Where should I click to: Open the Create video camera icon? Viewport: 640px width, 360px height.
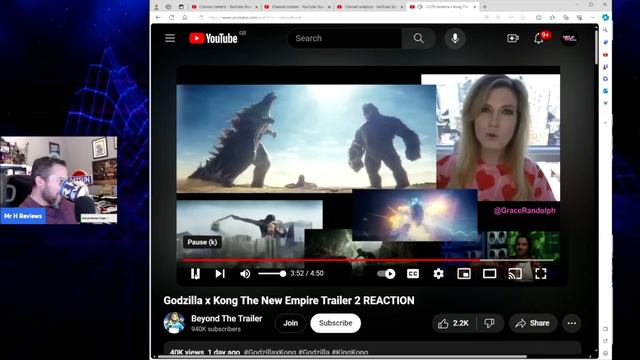point(513,38)
